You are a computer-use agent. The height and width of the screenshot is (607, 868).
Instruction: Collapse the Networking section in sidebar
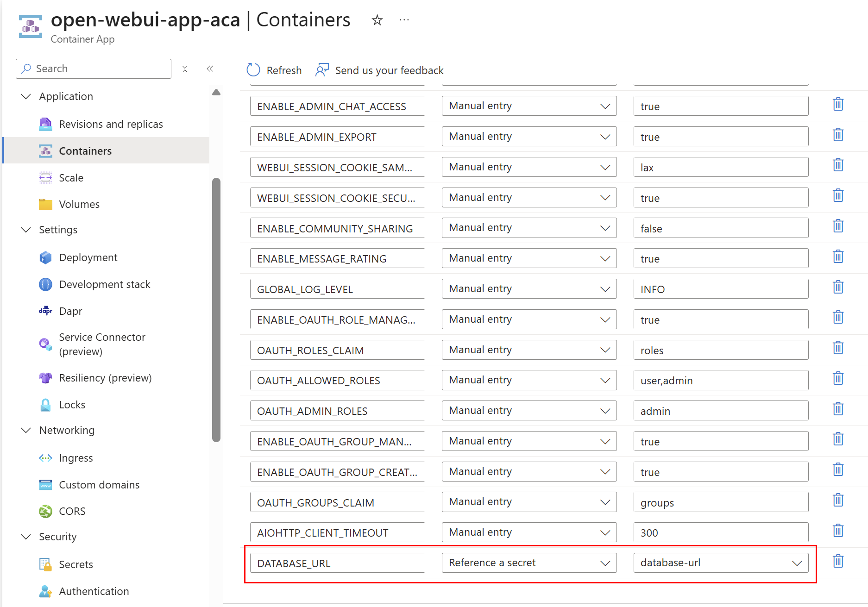pos(26,430)
